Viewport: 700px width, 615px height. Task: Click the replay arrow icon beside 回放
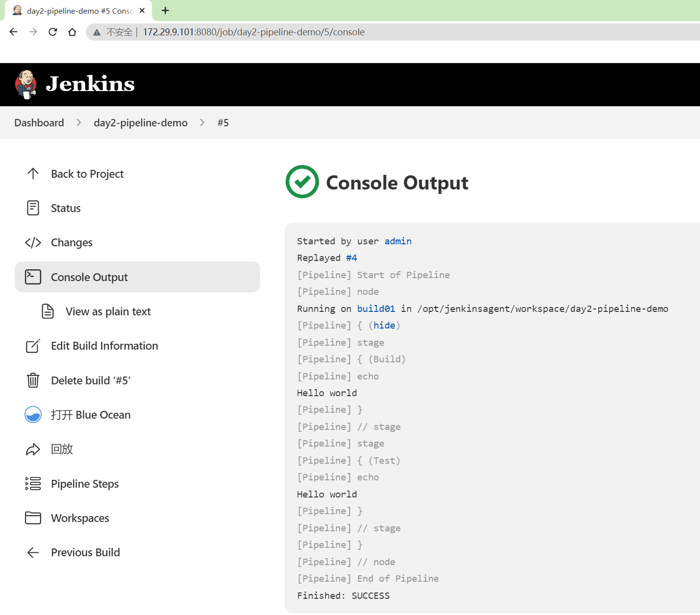click(x=33, y=449)
